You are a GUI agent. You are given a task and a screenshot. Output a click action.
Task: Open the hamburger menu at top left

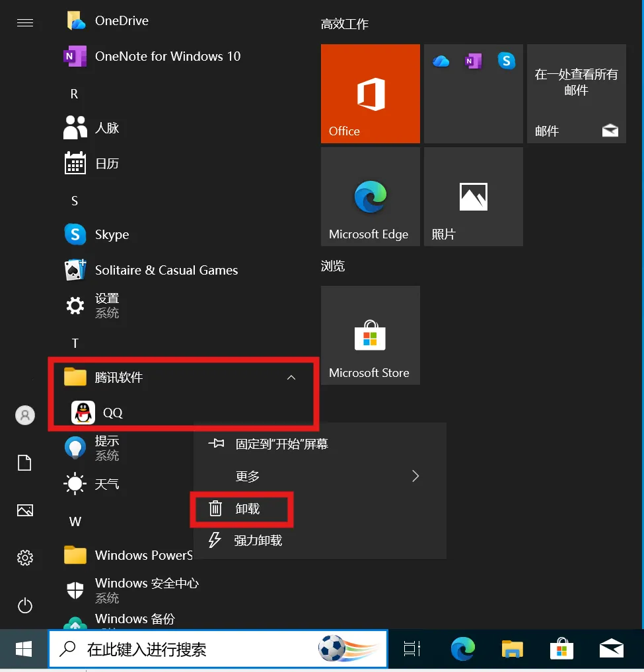pos(25,22)
